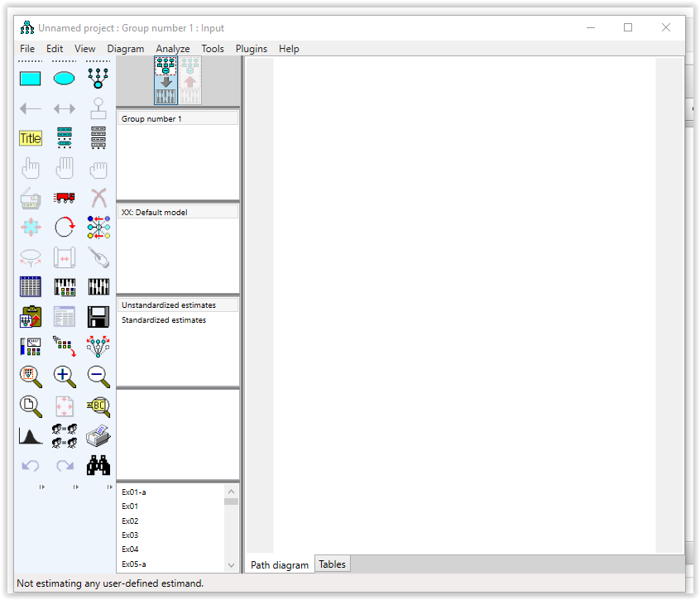Image resolution: width=700 pixels, height=600 pixels.
Task: Click the calculate estimates abacus icon
Action: tap(98, 287)
